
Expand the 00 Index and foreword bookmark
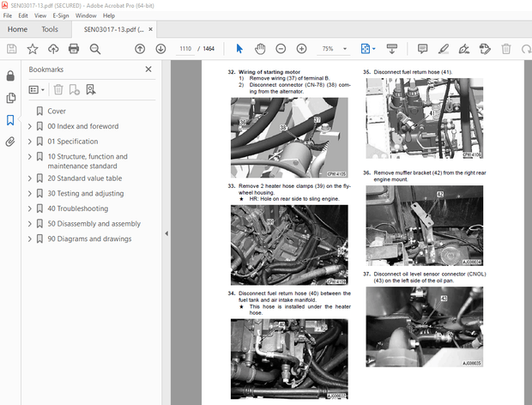30,126
